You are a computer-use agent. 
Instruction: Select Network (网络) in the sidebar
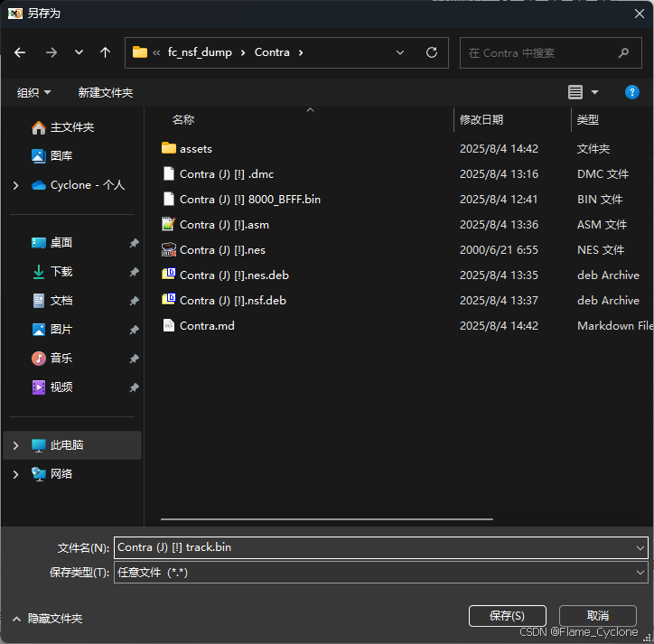coord(52,474)
